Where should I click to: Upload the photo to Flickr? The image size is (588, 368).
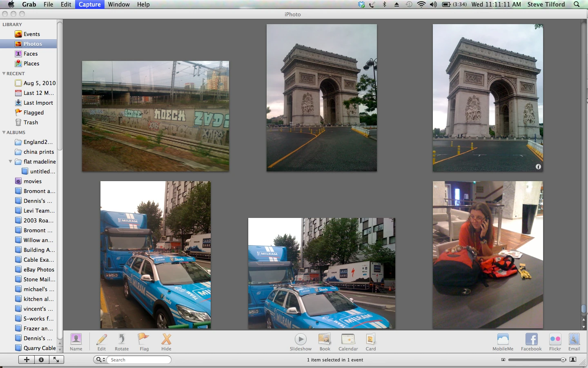pyautogui.click(x=555, y=342)
